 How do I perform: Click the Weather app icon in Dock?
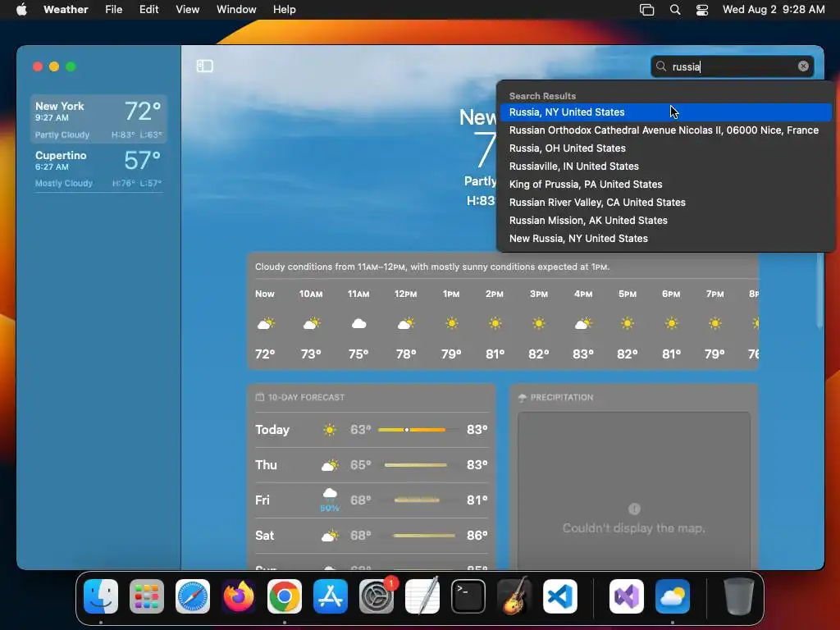tap(673, 596)
